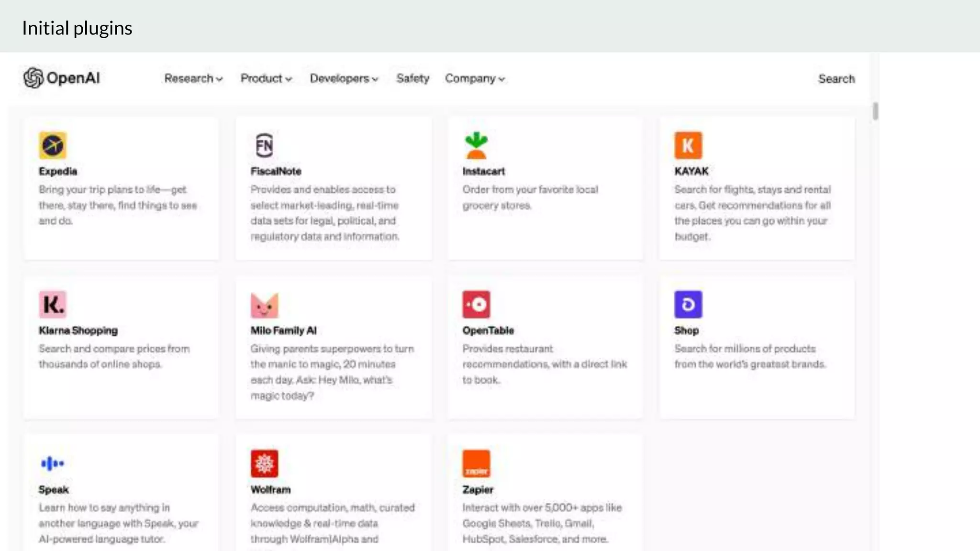Click the FiscalNote FN icon

coord(264,145)
